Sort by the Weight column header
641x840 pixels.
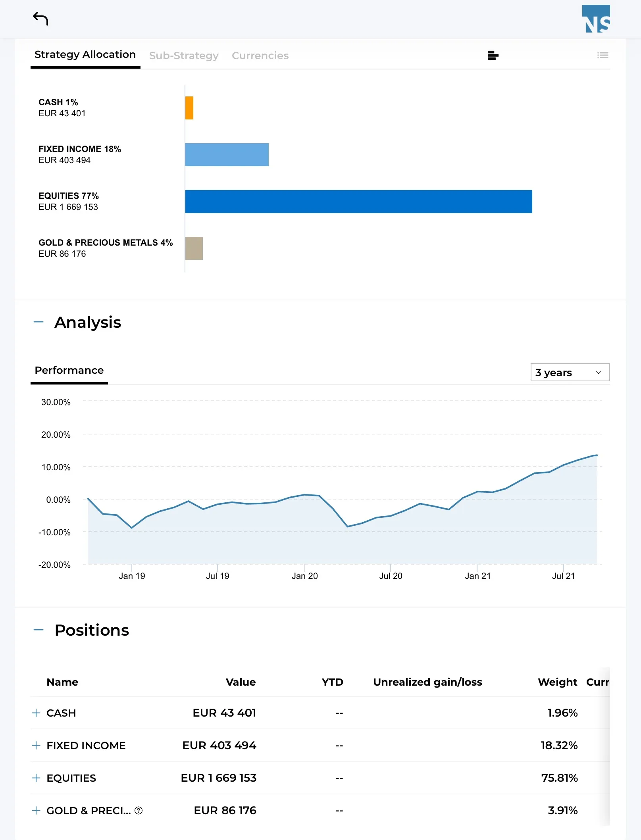coord(557,682)
